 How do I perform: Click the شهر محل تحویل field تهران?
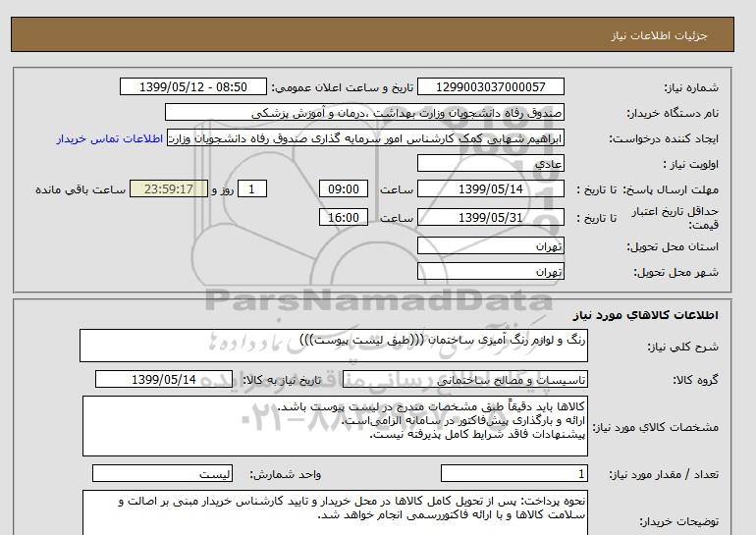(x=490, y=271)
